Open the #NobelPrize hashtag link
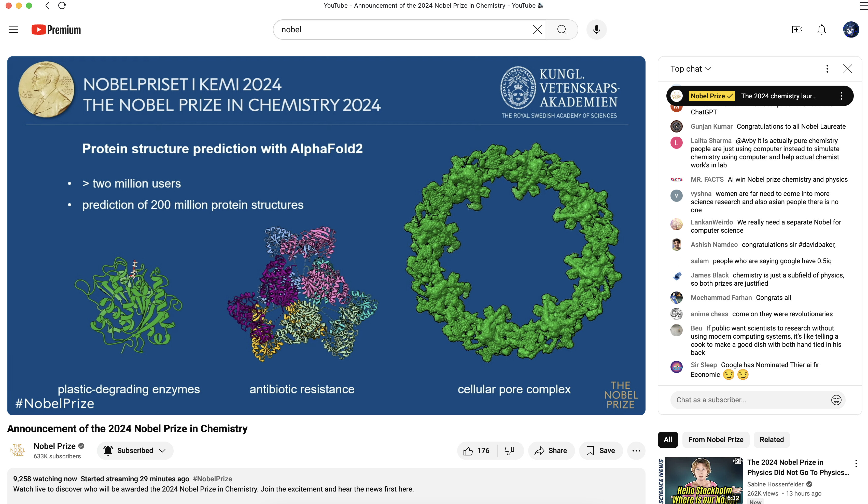Screen dimensions: 868x504 click(212, 479)
